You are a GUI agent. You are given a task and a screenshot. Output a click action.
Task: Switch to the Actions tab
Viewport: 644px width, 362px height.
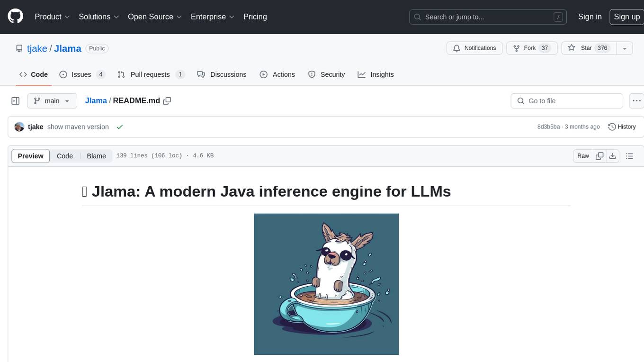277,74
